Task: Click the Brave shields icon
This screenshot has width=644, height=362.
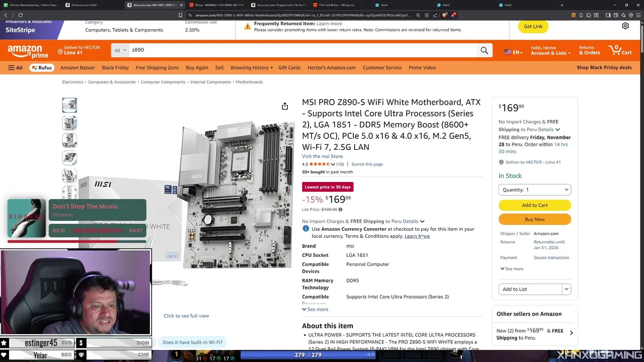Action: tap(444, 15)
